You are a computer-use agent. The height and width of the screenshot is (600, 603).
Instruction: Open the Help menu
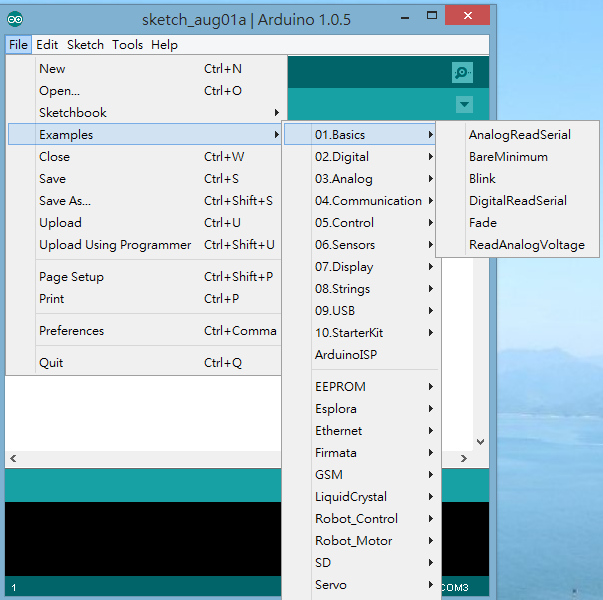click(164, 45)
